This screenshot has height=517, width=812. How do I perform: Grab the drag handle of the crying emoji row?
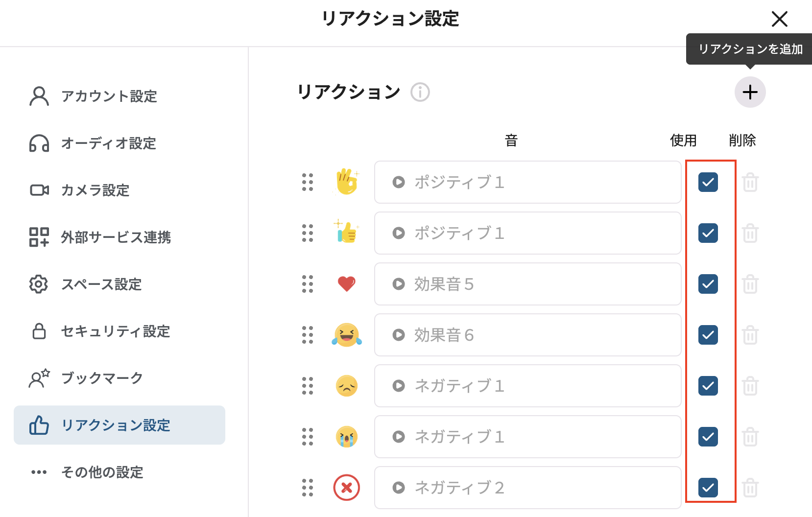(307, 437)
